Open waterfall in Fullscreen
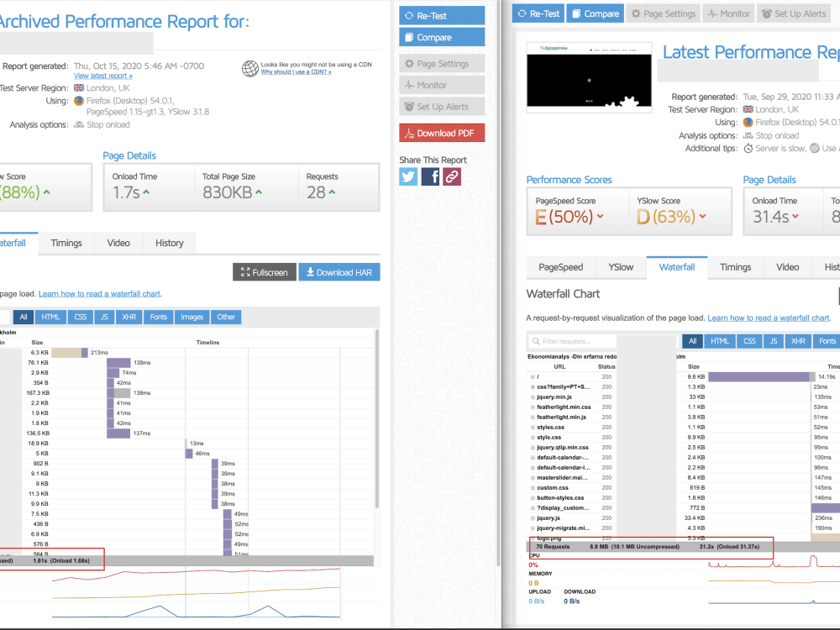840x630 pixels. 264,272
